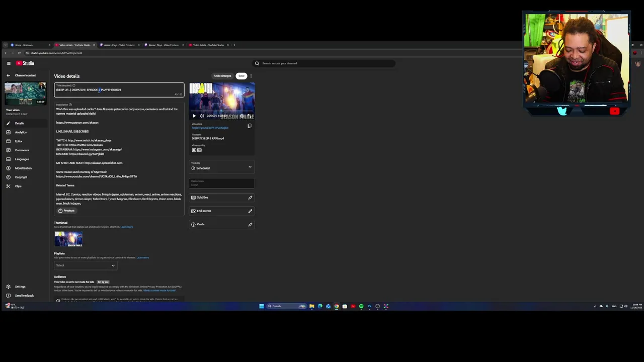The height and width of the screenshot is (362, 644).
Task: Switch to the first Akasan_Plays Video Producer tab
Action: (x=119, y=45)
